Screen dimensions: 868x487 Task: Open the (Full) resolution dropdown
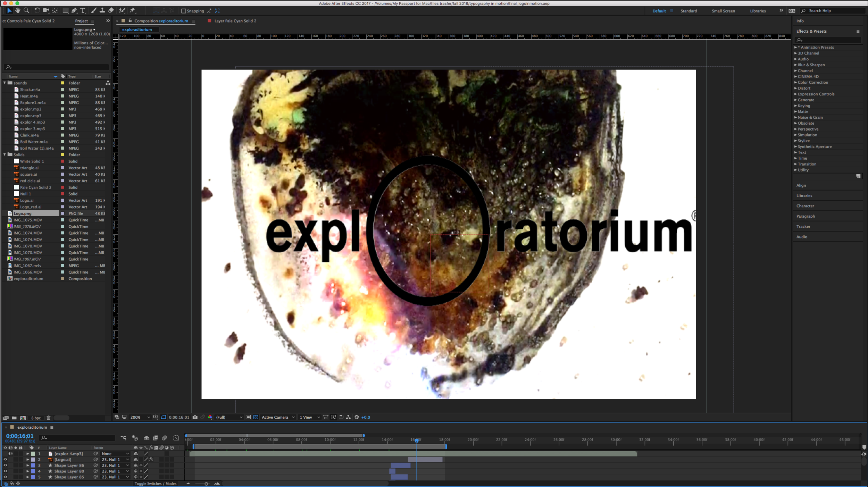click(229, 417)
